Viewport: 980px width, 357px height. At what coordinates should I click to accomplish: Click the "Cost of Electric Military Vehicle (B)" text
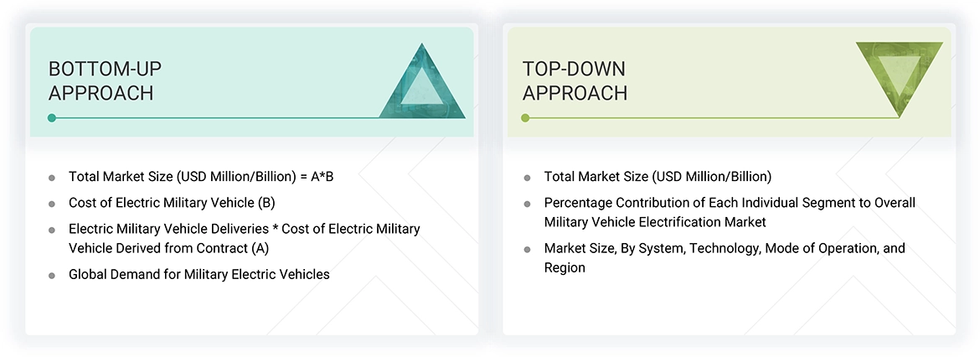pyautogui.click(x=172, y=203)
